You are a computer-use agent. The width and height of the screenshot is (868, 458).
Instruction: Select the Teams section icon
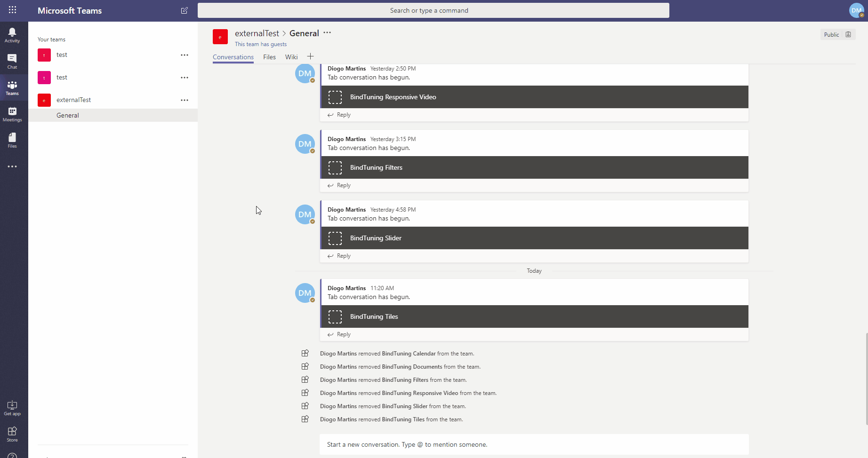coord(12,87)
